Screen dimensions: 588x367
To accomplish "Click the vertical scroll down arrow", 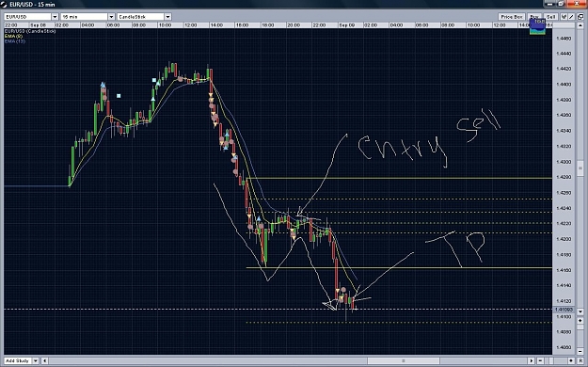I will tap(580, 311).
